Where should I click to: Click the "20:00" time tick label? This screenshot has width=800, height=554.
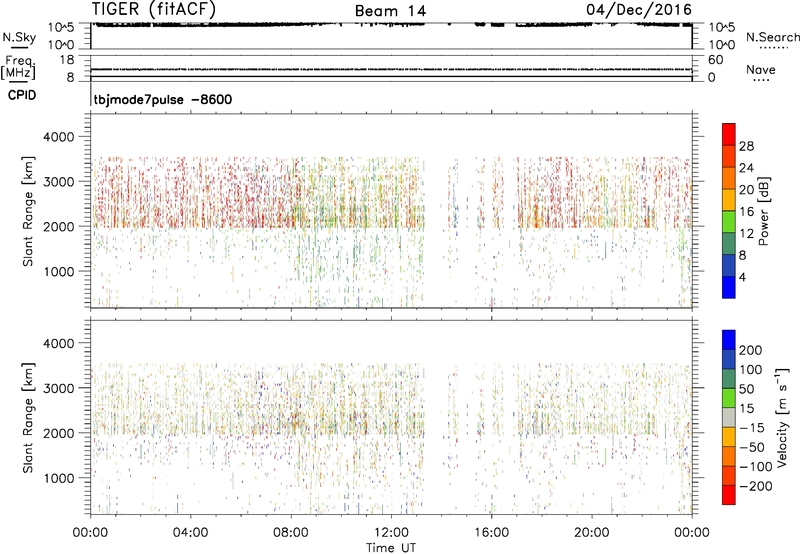coord(592,533)
